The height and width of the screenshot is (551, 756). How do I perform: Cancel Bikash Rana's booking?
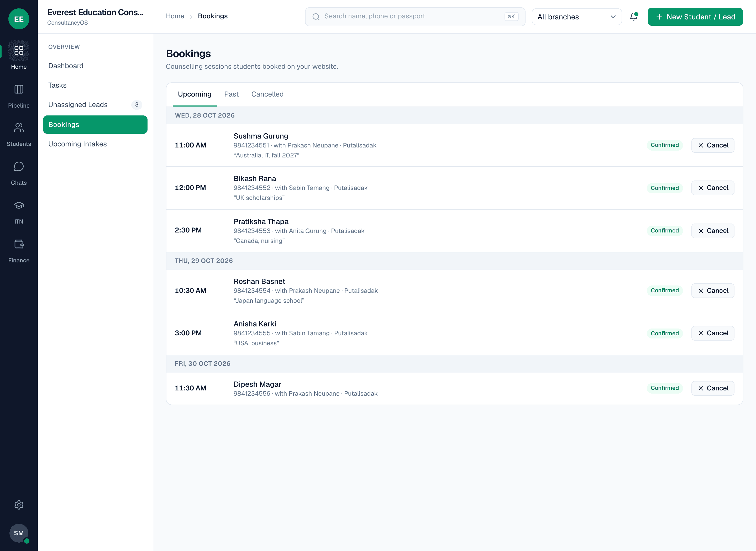713,188
